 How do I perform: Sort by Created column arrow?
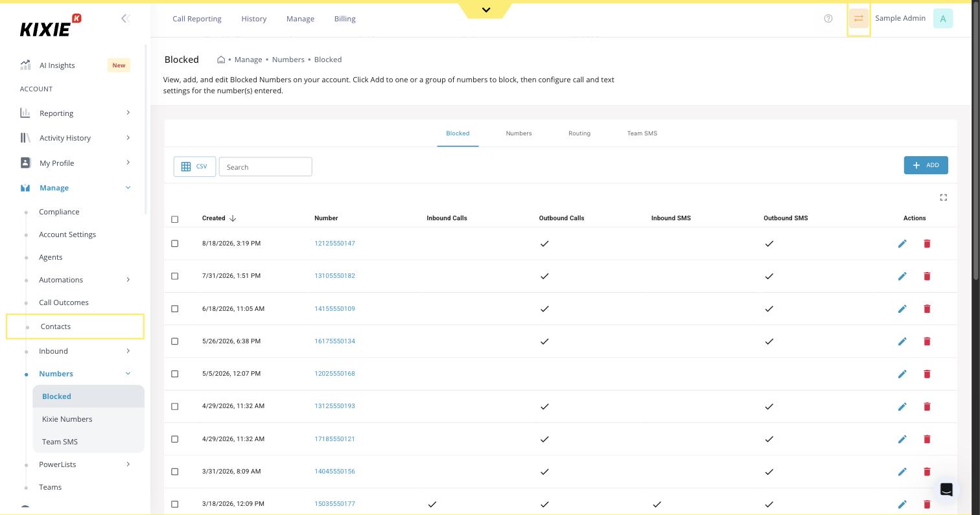233,218
